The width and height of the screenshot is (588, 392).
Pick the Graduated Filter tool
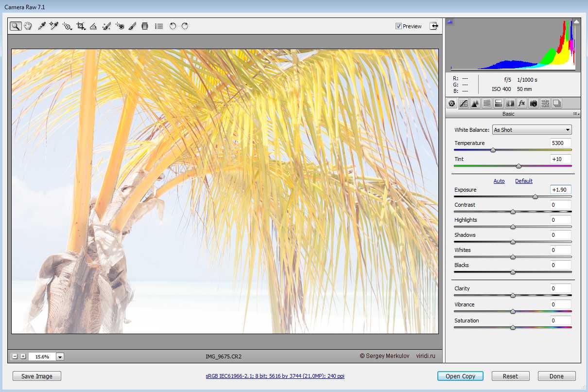coord(144,26)
